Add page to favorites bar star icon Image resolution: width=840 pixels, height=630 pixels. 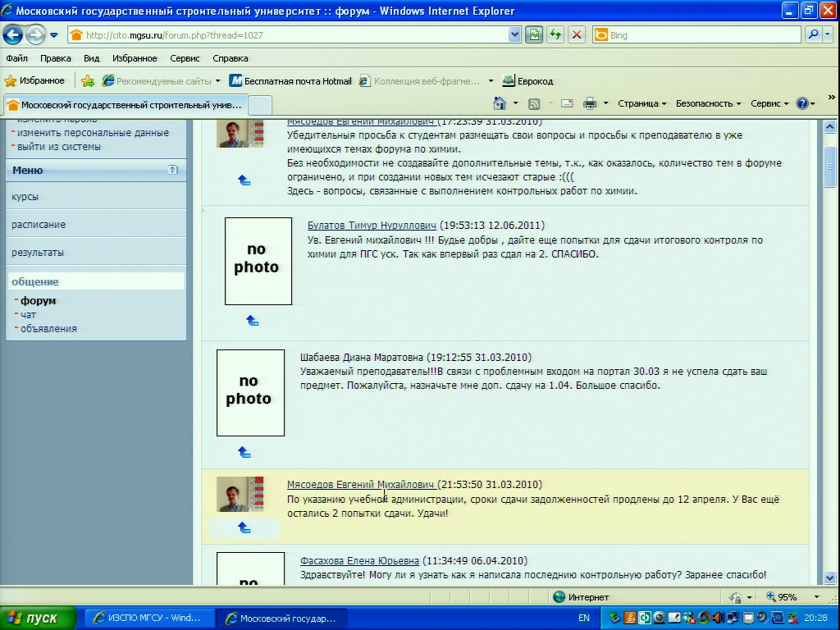point(88,81)
